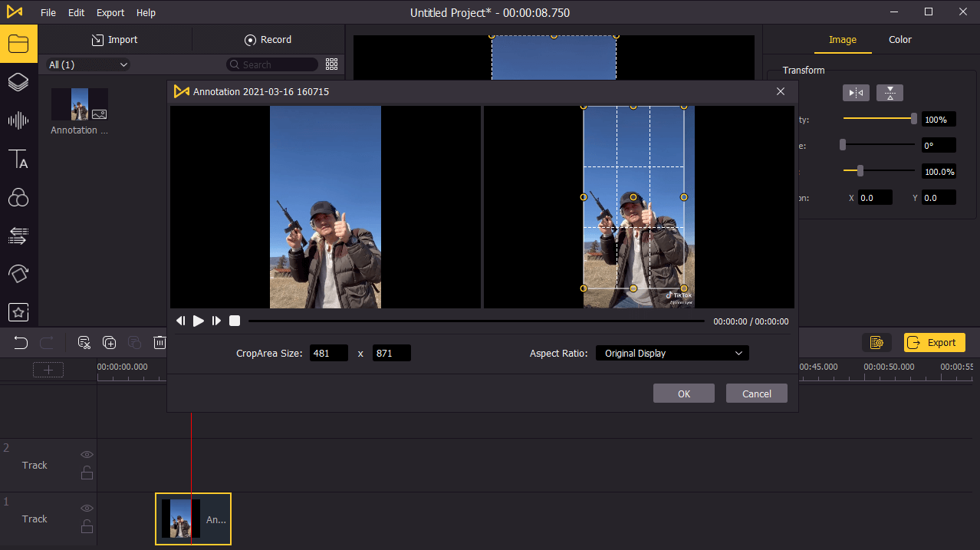Open the Aspect Ratio dropdown

(x=672, y=353)
